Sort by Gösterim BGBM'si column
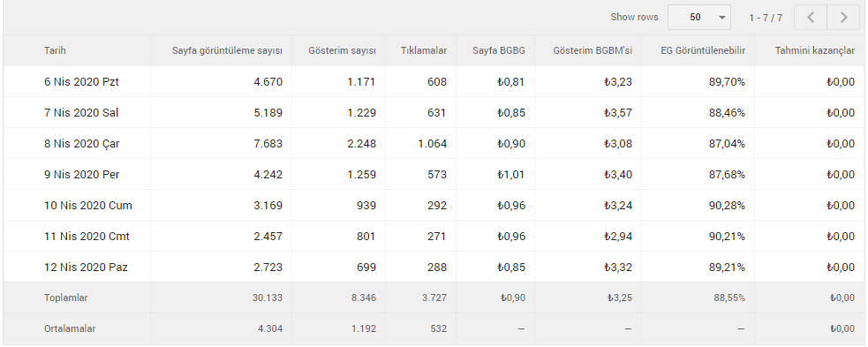Viewport: 868px width, 347px height. pos(593,50)
